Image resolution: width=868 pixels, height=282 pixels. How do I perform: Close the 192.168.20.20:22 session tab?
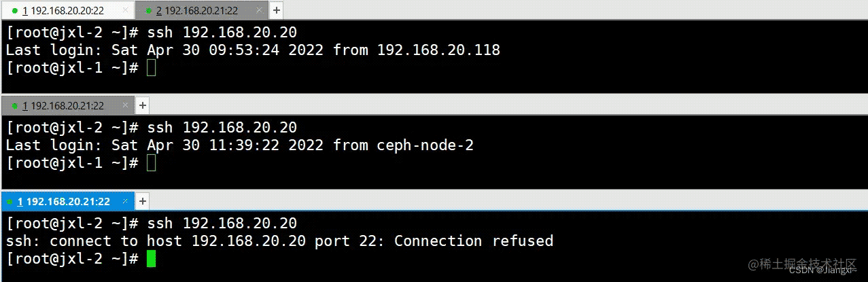[125, 10]
